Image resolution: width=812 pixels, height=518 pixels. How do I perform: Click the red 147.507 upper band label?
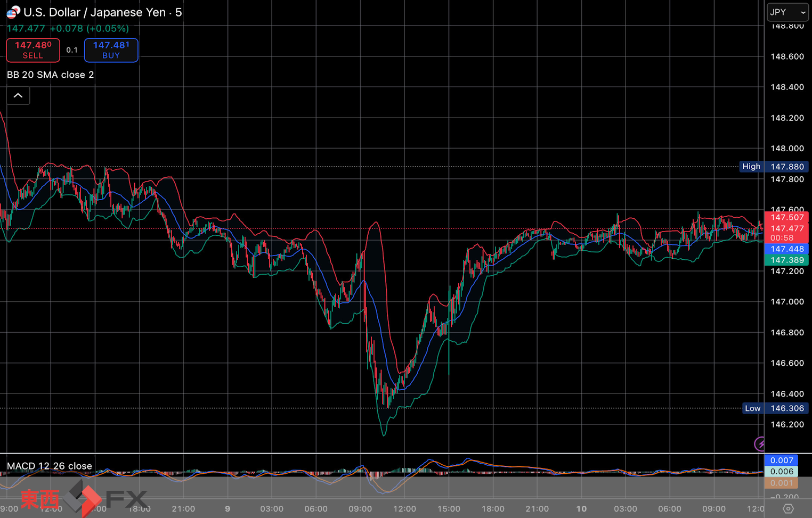click(x=786, y=217)
